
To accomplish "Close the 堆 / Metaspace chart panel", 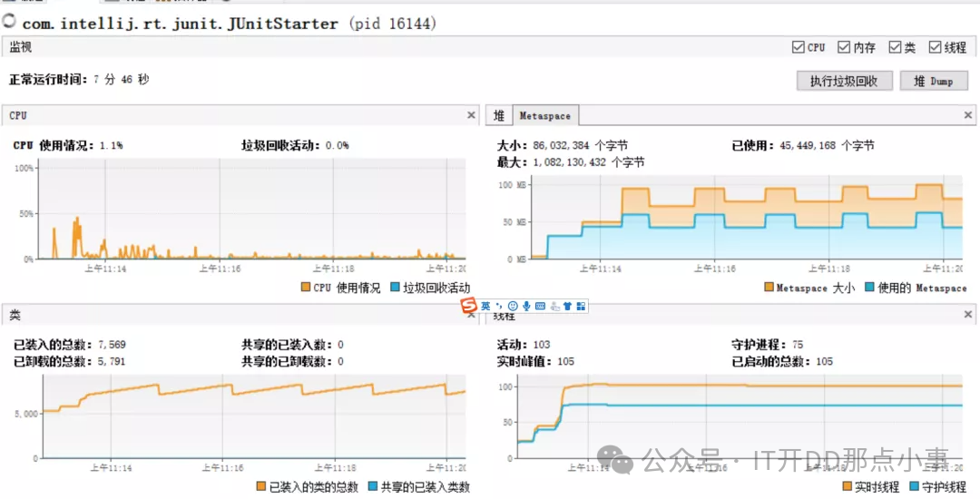I will (x=967, y=115).
